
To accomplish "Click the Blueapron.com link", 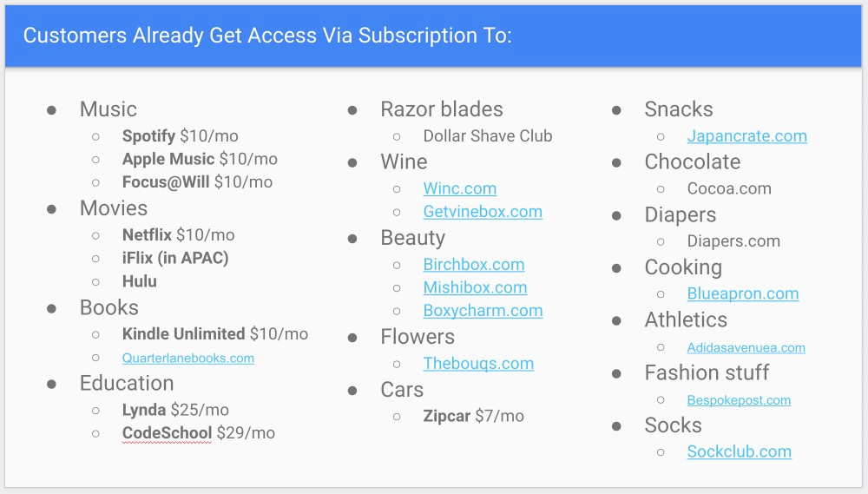I will coord(743,293).
